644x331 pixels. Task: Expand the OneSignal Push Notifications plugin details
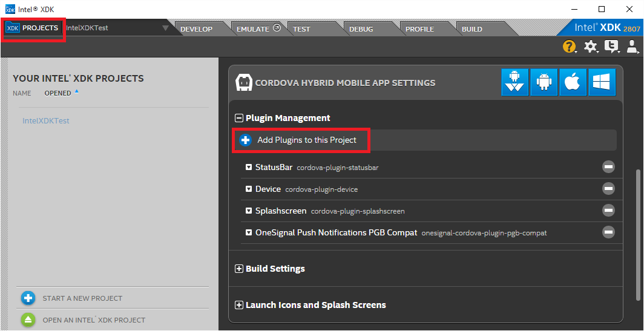point(249,232)
